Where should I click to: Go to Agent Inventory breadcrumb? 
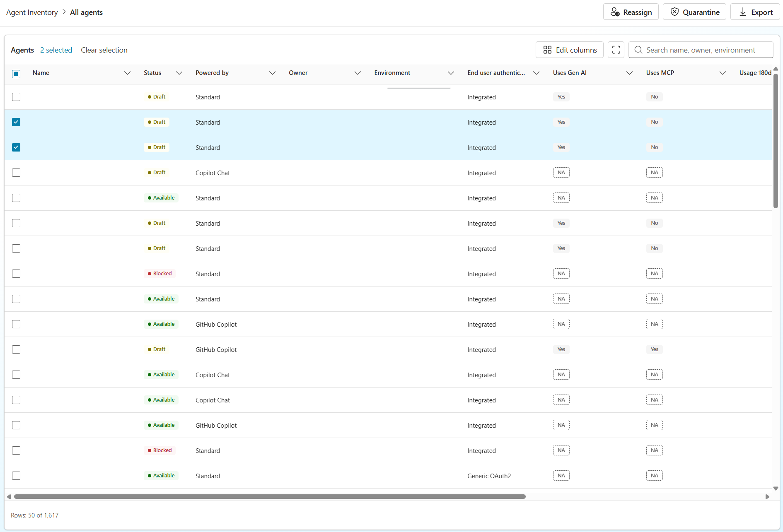32,12
